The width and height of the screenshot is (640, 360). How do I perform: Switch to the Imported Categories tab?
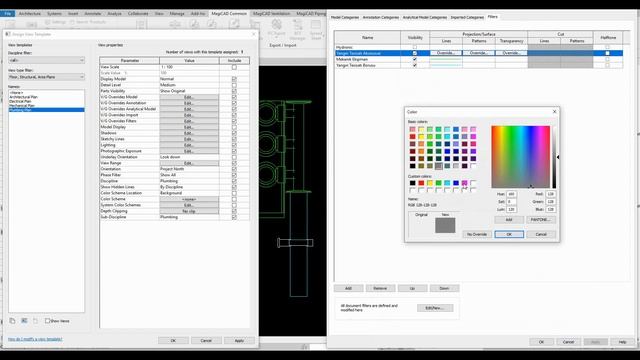click(467, 18)
